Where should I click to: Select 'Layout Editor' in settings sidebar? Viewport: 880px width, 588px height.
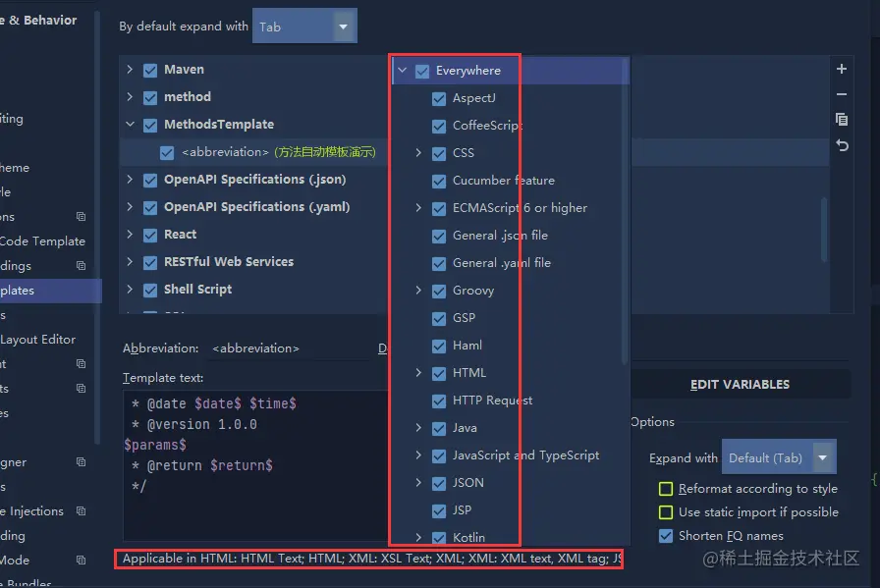[37, 340]
